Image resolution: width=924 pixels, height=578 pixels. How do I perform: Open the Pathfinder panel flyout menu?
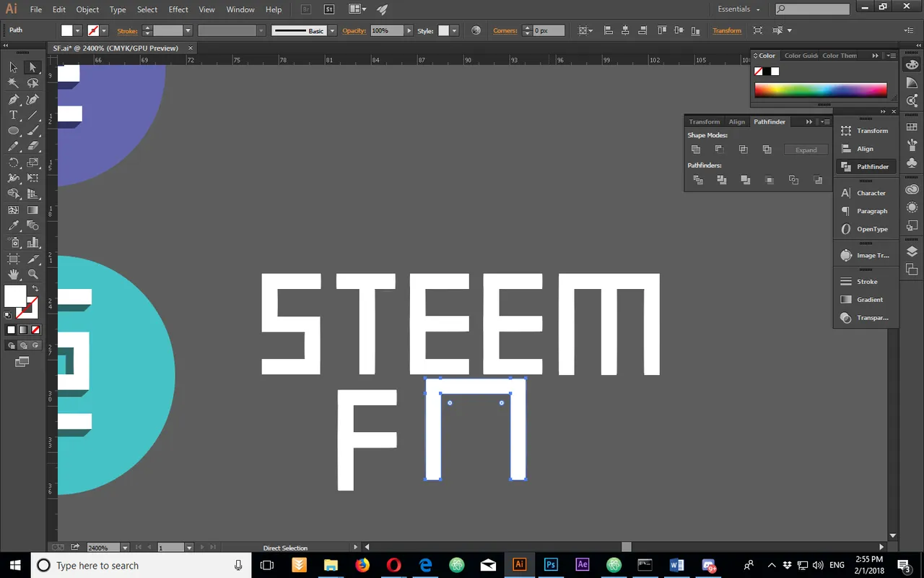[x=825, y=121]
